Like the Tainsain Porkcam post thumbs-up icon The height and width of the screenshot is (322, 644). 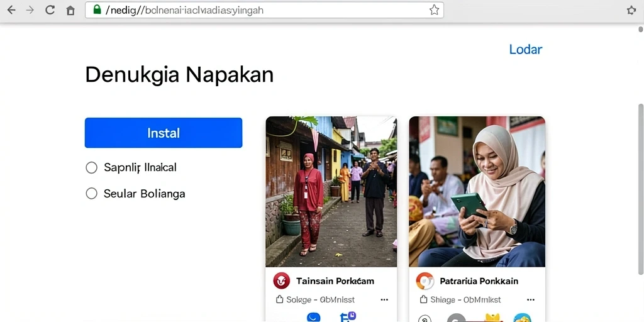280,300
